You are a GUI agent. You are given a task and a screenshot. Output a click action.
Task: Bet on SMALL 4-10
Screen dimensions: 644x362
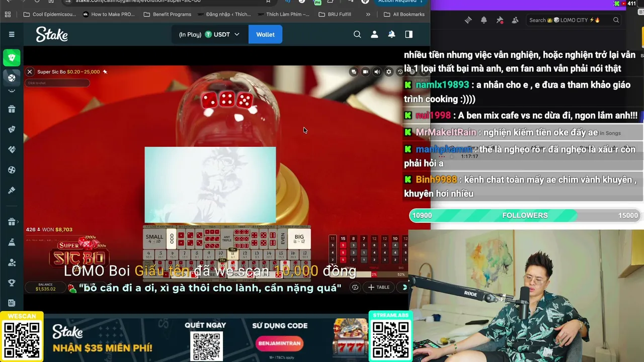pos(154,239)
